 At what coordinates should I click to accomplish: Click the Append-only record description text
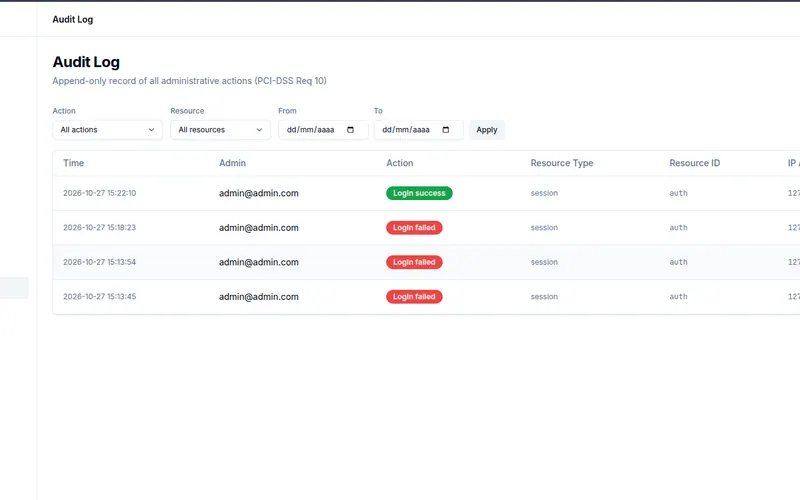point(189,81)
